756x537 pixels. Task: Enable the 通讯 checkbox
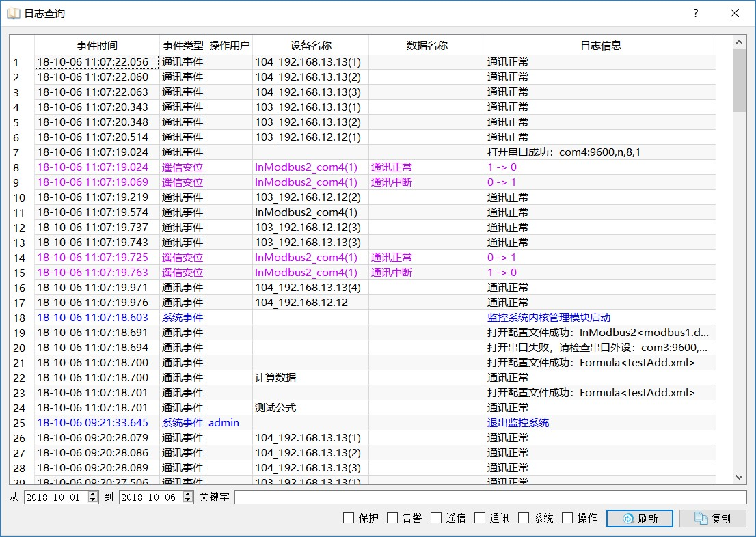(480, 519)
